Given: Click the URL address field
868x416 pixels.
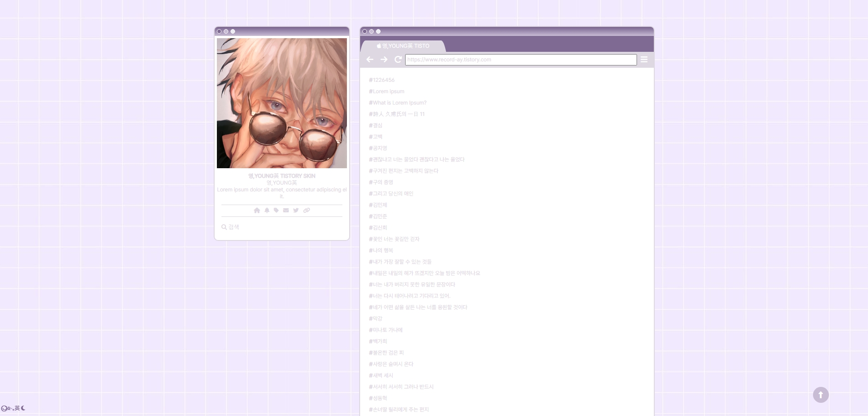Looking at the screenshot, I should pyautogui.click(x=521, y=60).
